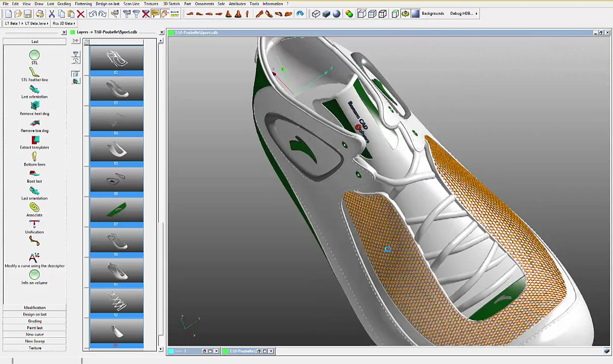Click layers panel filter funnel icon

(75, 54)
